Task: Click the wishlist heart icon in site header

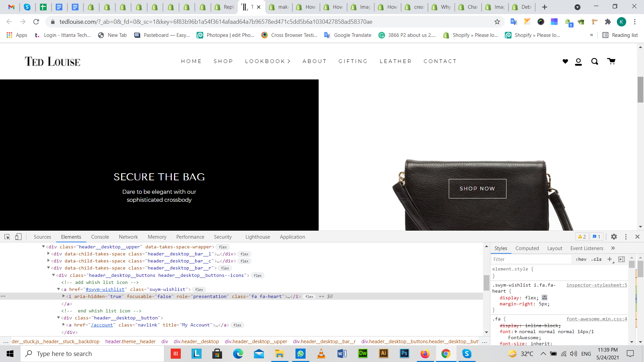Action: [x=565, y=61]
